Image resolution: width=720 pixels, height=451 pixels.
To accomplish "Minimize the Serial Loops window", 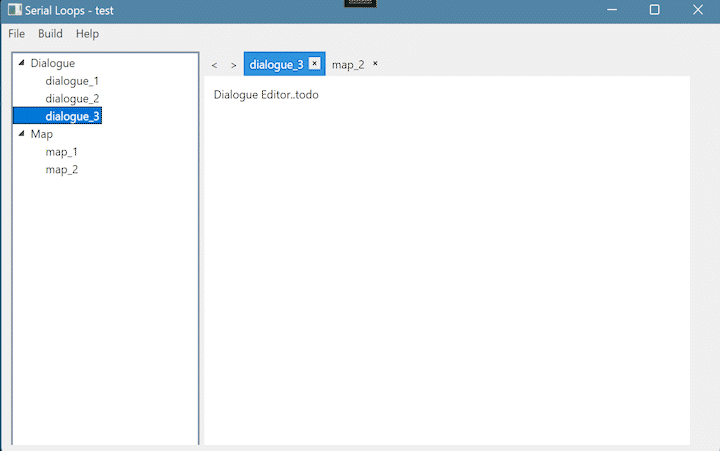I will (x=612, y=10).
